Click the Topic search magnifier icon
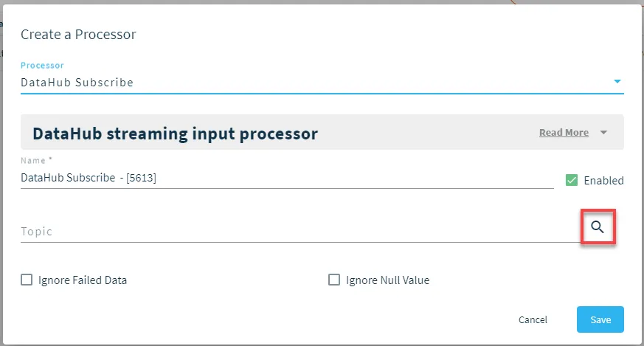This screenshot has width=644, height=346. click(598, 226)
